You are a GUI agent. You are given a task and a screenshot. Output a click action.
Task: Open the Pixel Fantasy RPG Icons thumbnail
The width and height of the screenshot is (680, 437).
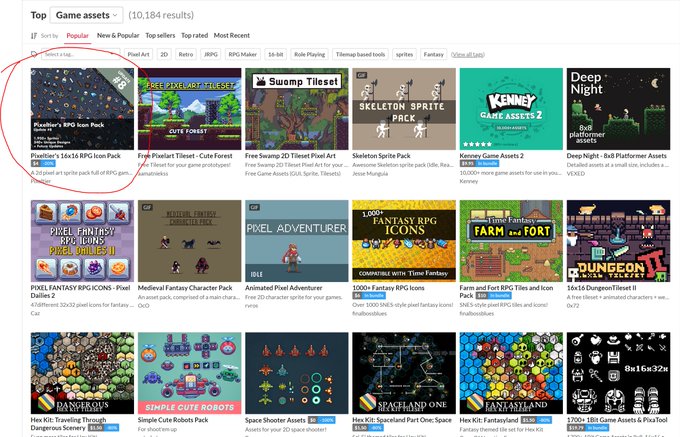pos(82,241)
